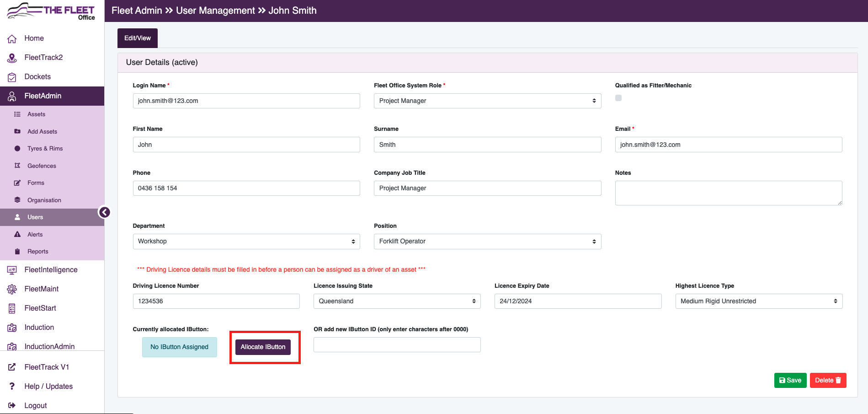Click the new IButton ID field
The height and width of the screenshot is (414, 868).
397,344
